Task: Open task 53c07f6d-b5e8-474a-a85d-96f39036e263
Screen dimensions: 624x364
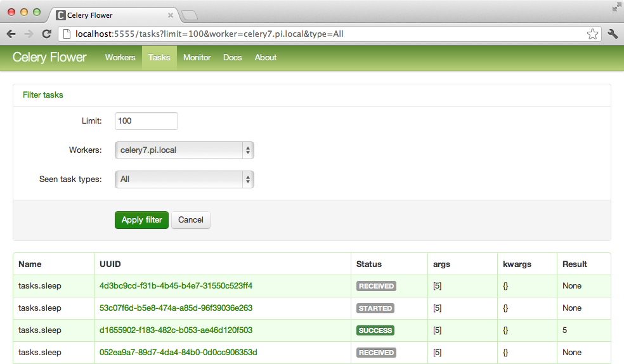Action: tap(176, 308)
